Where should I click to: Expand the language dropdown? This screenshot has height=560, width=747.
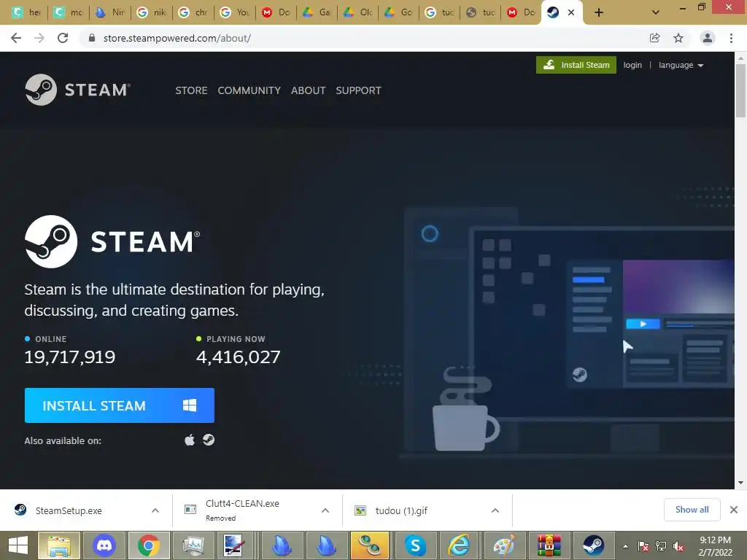[681, 65]
